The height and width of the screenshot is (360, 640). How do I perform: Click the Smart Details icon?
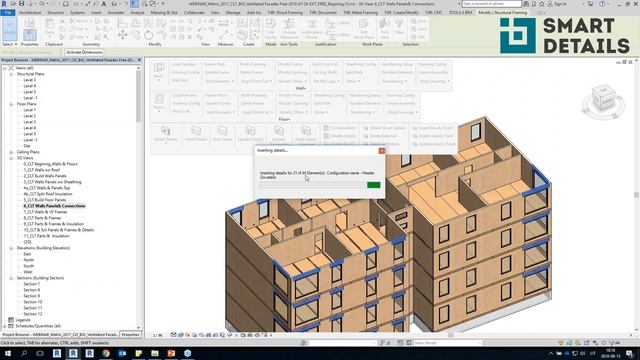click(166, 134)
